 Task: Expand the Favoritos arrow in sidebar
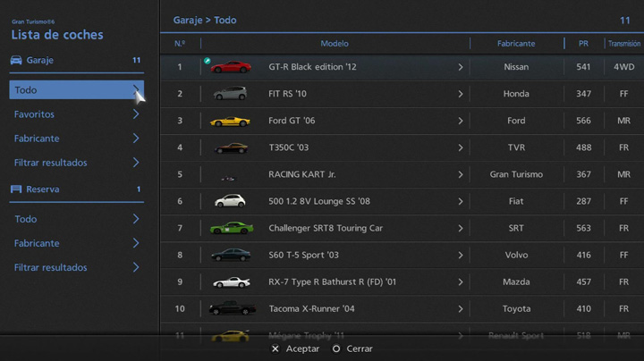point(136,114)
